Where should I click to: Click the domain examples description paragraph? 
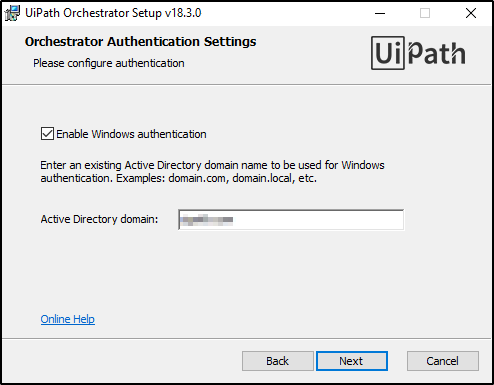pyautogui.click(x=212, y=172)
